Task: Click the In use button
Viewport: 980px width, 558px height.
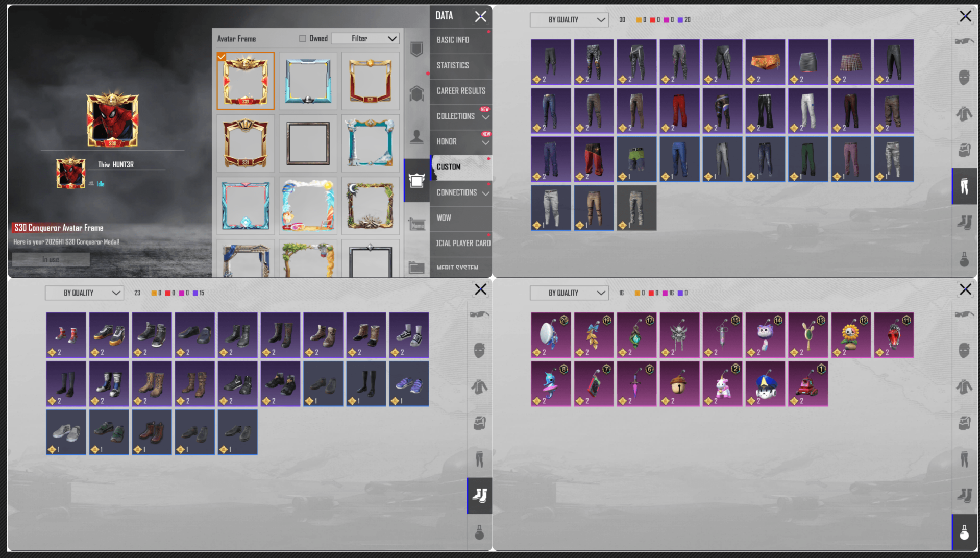Action: 51,260
